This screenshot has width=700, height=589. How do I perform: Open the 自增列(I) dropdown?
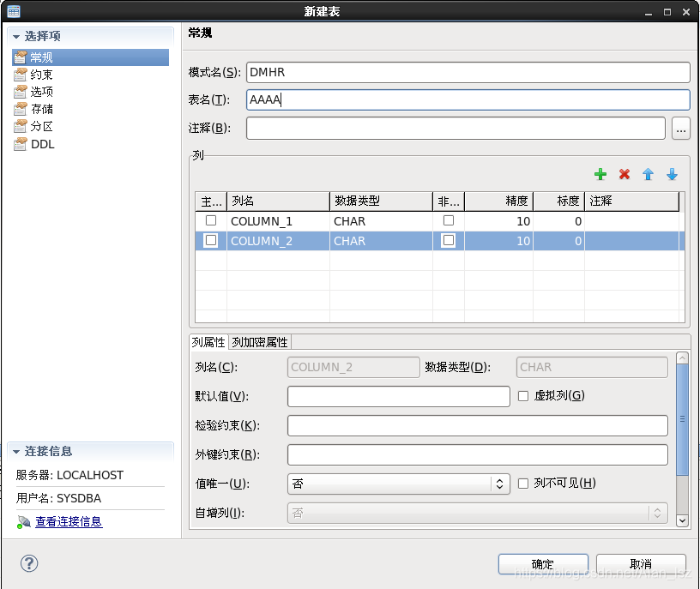[x=478, y=514]
